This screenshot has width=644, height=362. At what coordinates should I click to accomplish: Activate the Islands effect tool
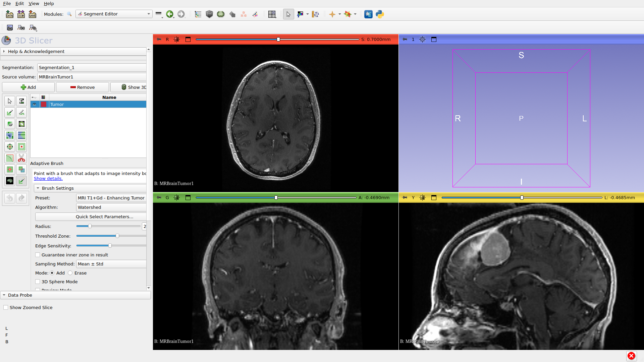point(10,170)
